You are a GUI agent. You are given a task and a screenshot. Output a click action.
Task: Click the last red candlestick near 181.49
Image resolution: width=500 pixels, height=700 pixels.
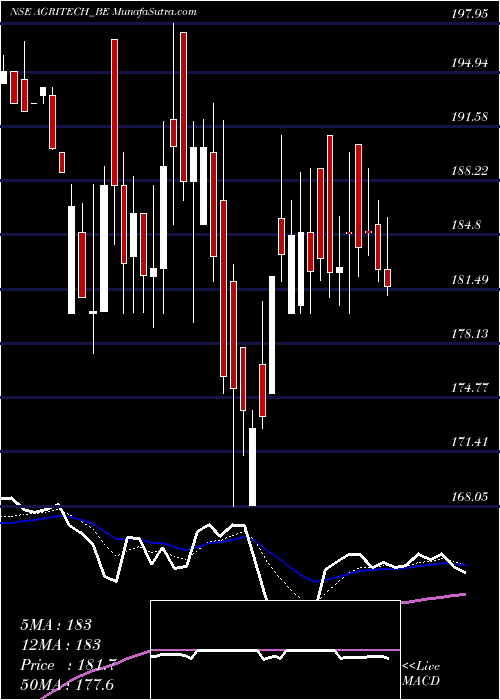coord(388,278)
